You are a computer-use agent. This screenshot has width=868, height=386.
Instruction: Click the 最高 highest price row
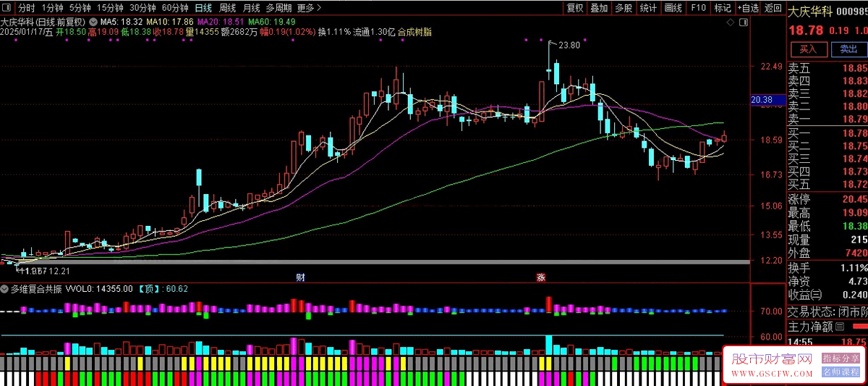click(x=827, y=213)
